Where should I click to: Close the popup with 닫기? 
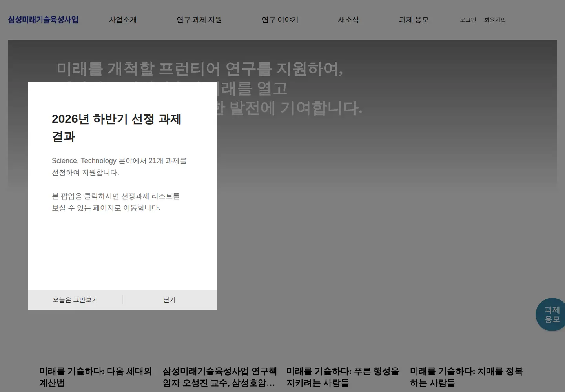pos(169,300)
